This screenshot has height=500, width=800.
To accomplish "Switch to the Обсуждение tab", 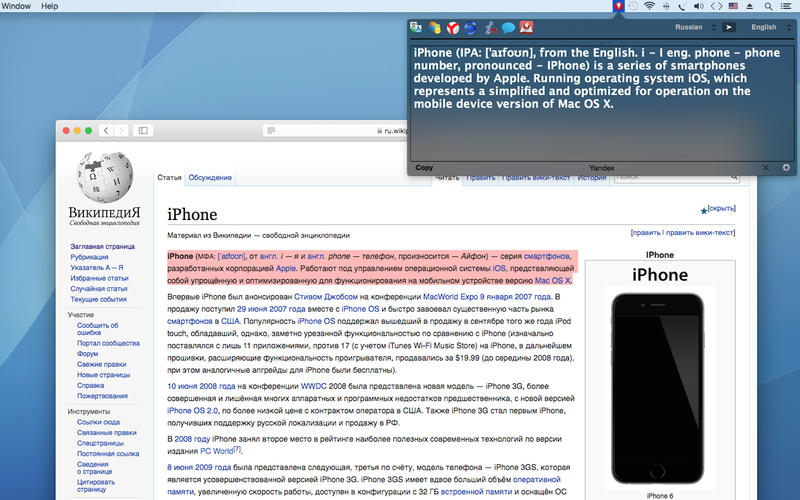I will pos(210,178).
